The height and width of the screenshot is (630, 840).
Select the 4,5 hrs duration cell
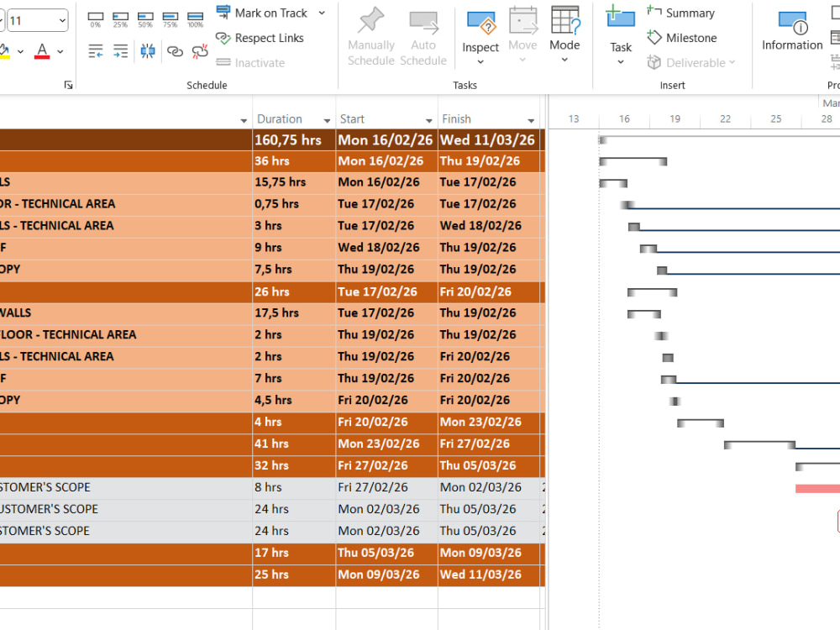click(294, 400)
